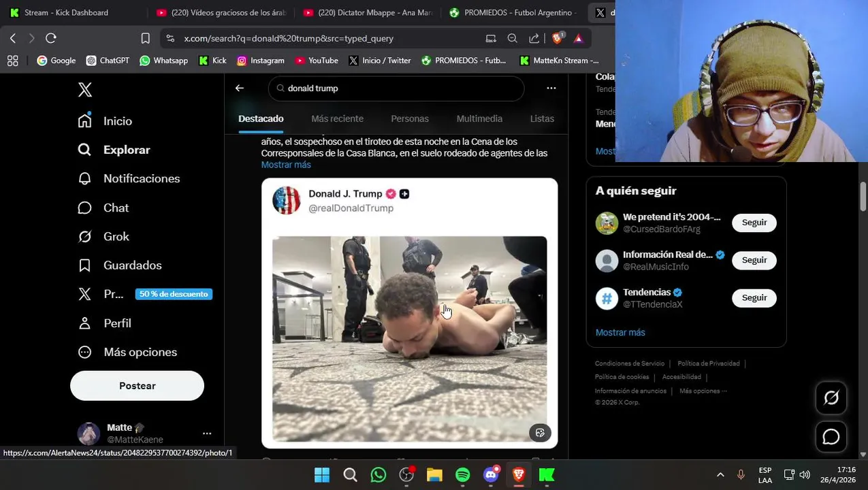Switch to Destacado tab

[261, 118]
